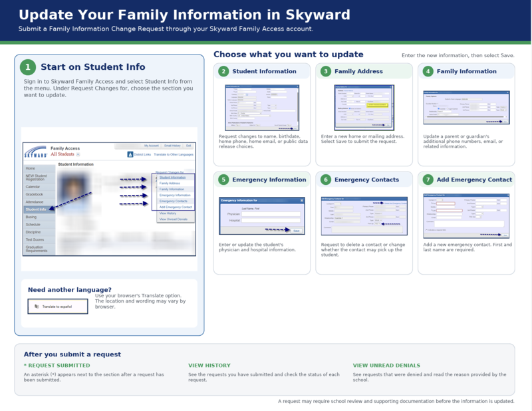Click the 'VIEW HISTORY' label in footer section
This screenshot has width=532, height=411.
[209, 366]
